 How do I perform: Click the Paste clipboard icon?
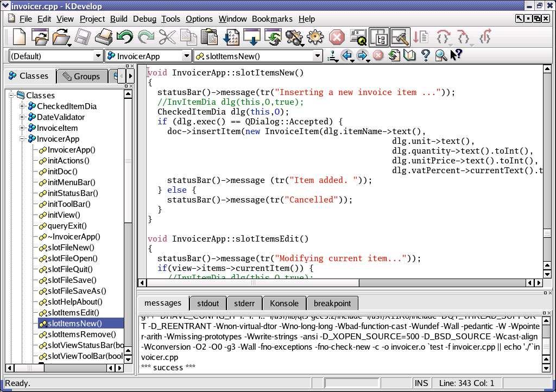click(210, 37)
